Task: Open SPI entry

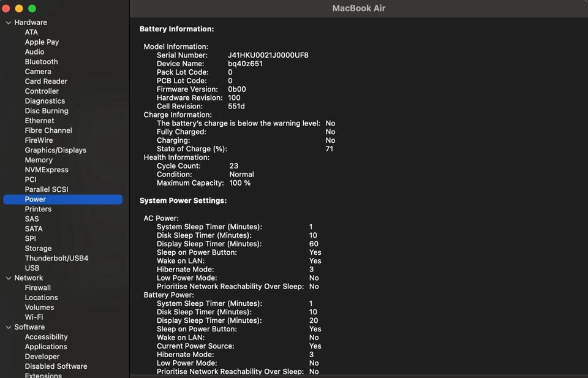Action: (x=31, y=238)
